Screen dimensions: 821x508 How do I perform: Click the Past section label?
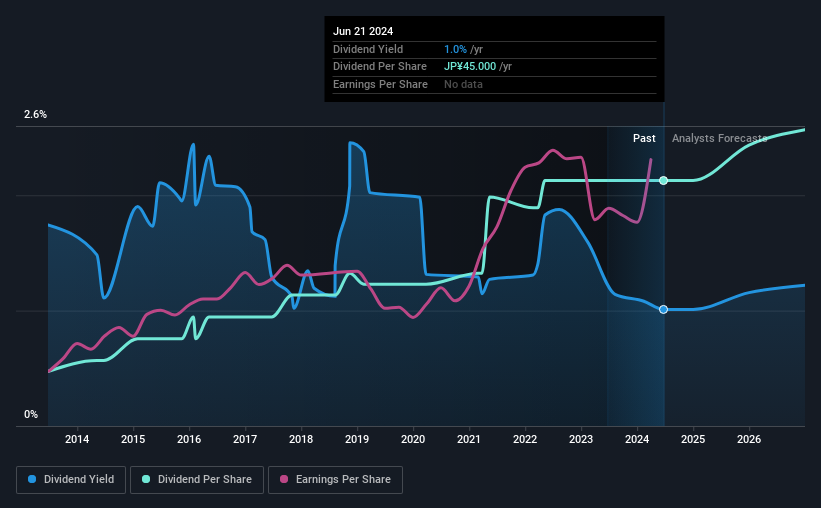point(644,138)
